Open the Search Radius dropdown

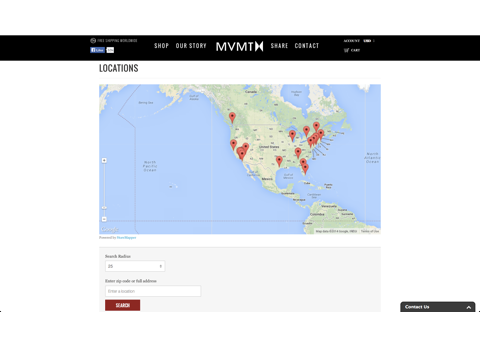click(135, 266)
